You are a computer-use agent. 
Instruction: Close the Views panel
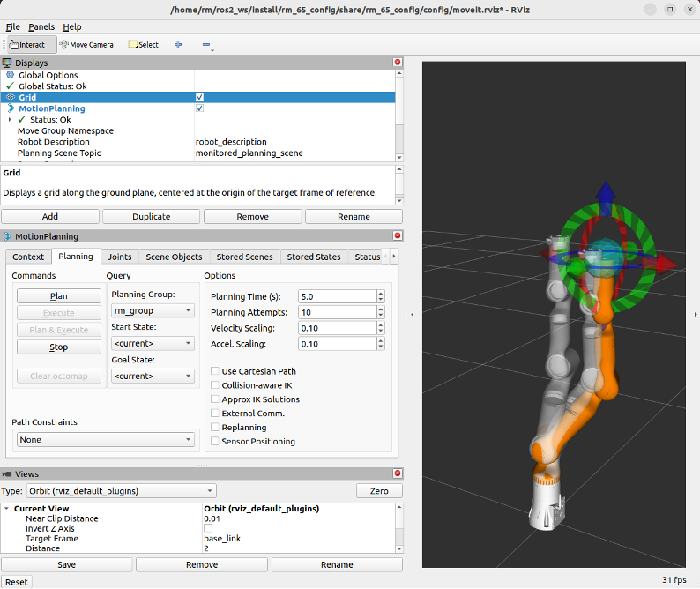(397, 473)
